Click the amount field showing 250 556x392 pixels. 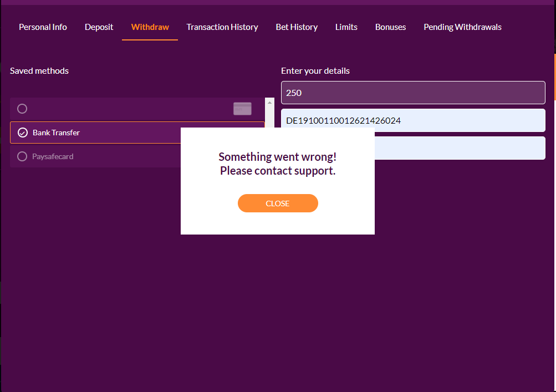(413, 93)
